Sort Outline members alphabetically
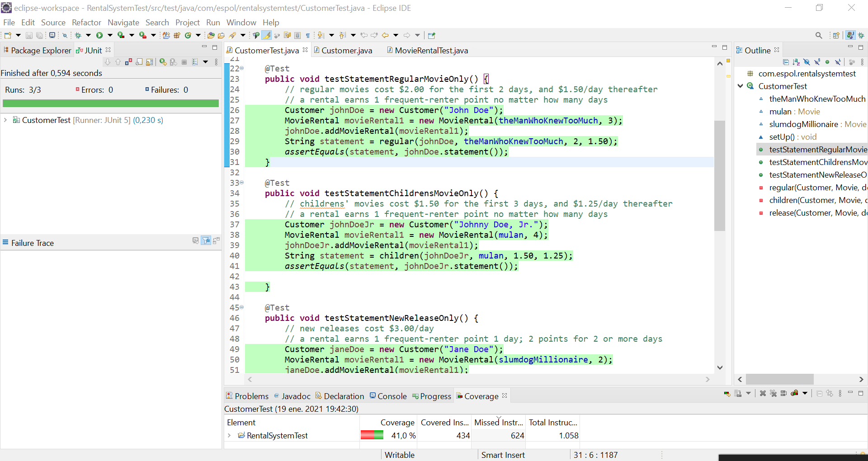 coord(796,62)
